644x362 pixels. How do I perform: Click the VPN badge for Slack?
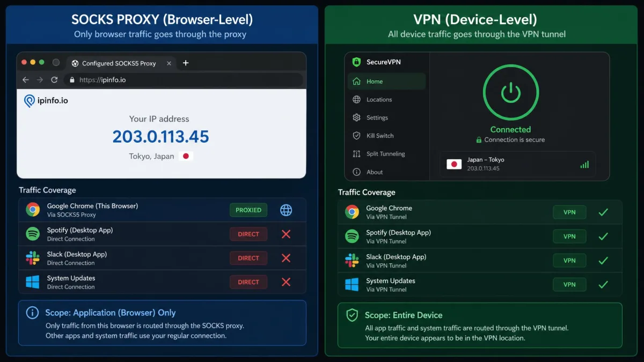(x=569, y=261)
